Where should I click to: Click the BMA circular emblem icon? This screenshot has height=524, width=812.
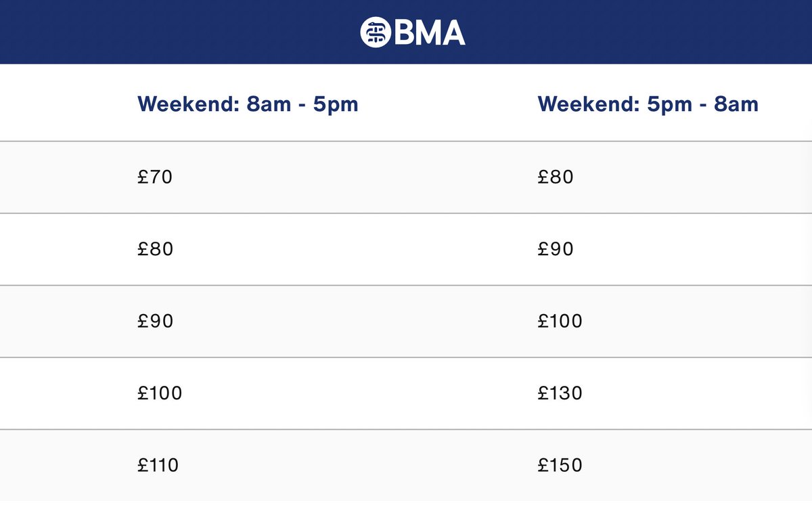point(376,32)
